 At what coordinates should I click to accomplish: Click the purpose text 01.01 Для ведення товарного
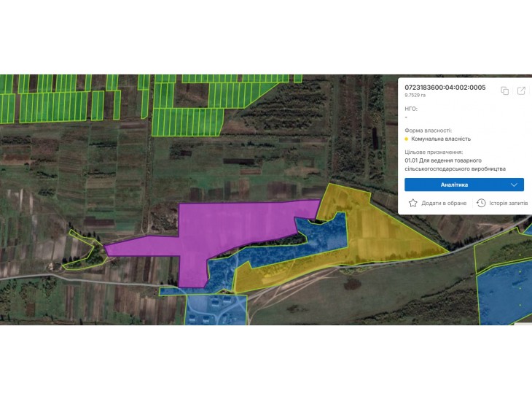(x=443, y=160)
